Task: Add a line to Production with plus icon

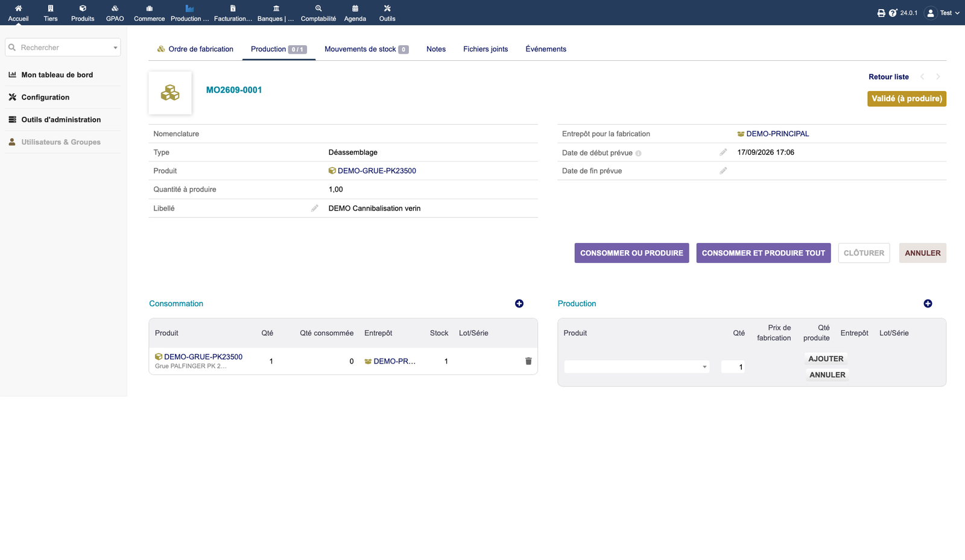Action: [928, 304]
